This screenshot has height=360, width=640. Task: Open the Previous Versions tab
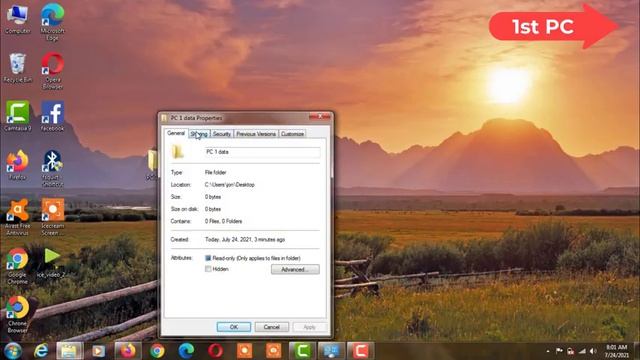[x=256, y=134]
